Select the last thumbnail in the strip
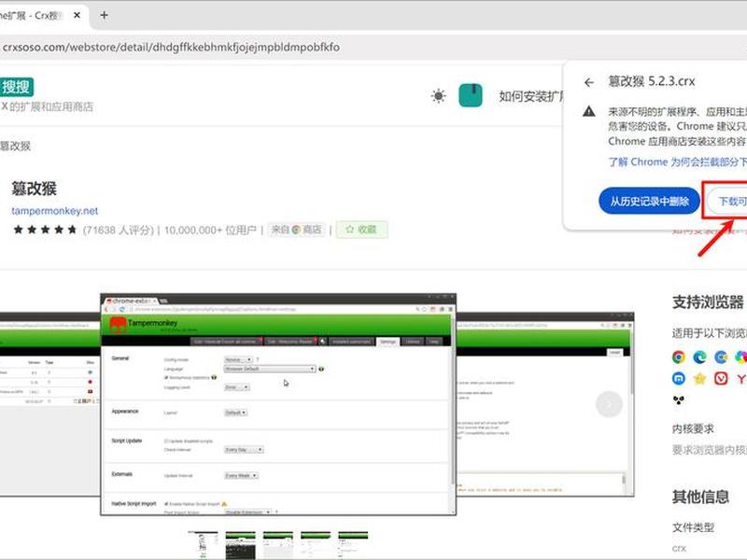 click(353, 545)
